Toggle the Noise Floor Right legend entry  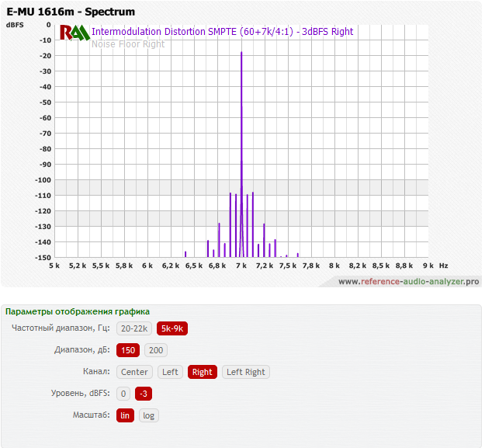tap(128, 44)
